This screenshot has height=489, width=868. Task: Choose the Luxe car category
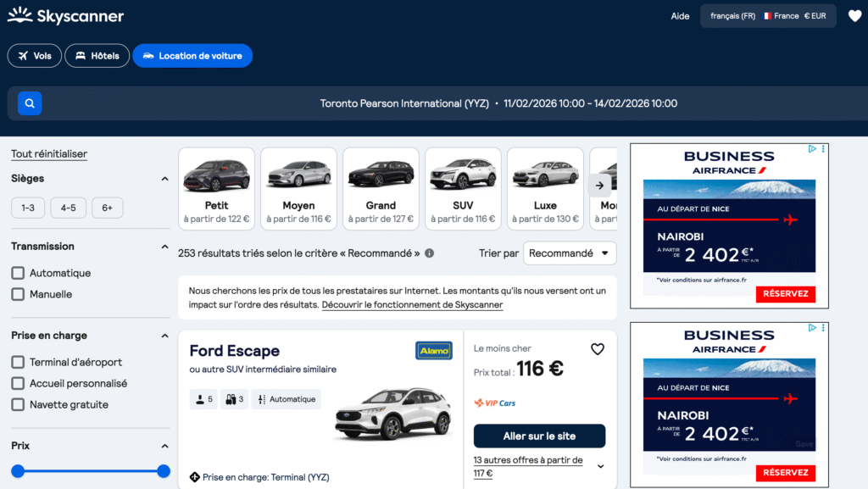click(545, 189)
